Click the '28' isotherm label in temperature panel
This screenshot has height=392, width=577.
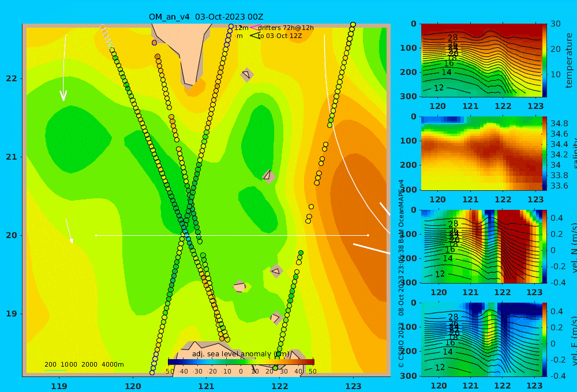pyautogui.click(x=452, y=37)
